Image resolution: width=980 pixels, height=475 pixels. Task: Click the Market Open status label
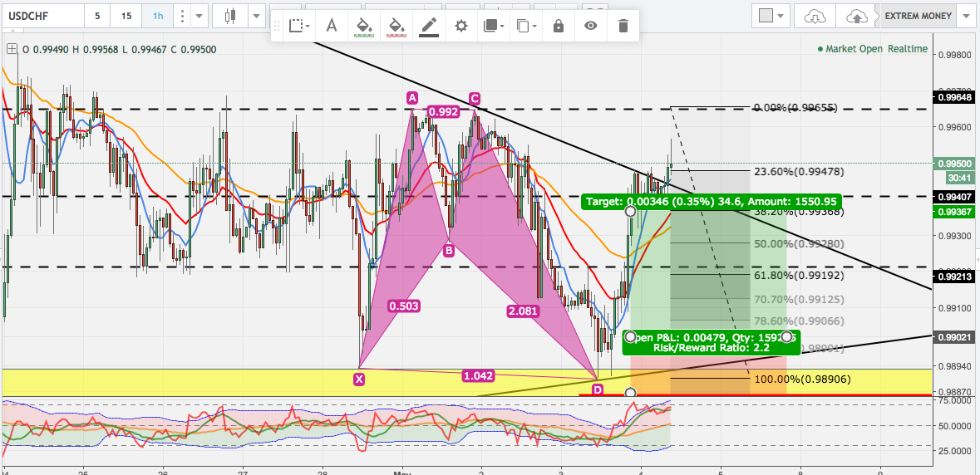coord(853,49)
